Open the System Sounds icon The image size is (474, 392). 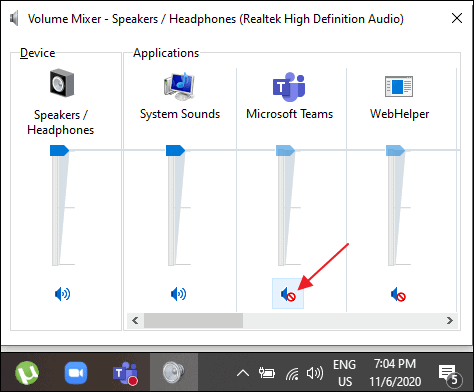179,86
